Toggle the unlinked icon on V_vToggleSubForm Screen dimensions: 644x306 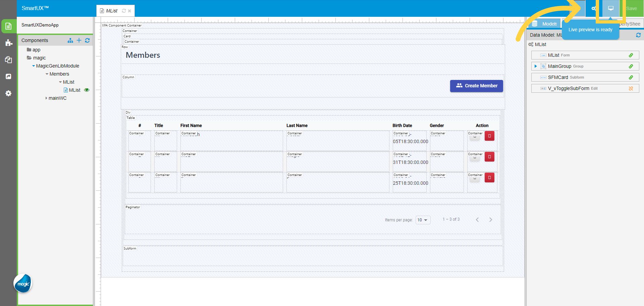(x=631, y=88)
